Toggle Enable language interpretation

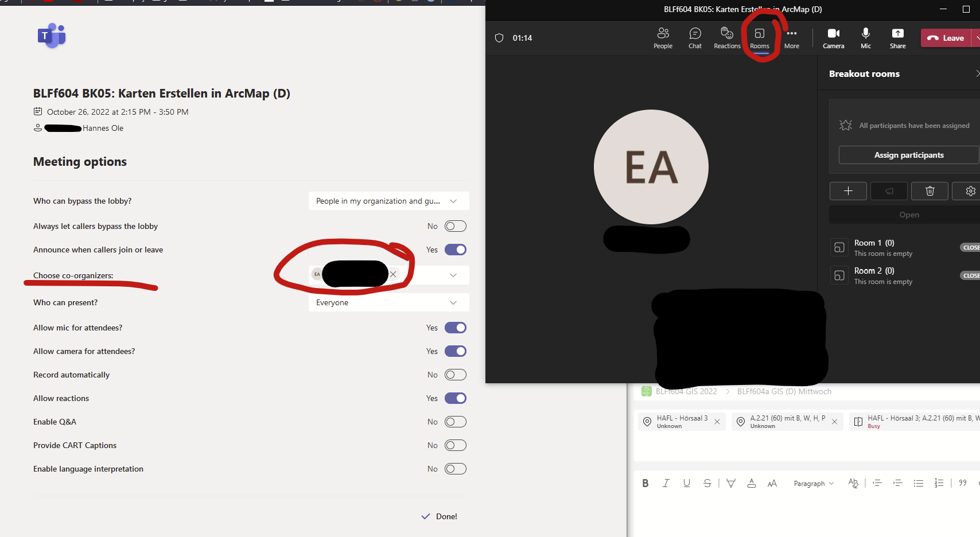coord(456,469)
